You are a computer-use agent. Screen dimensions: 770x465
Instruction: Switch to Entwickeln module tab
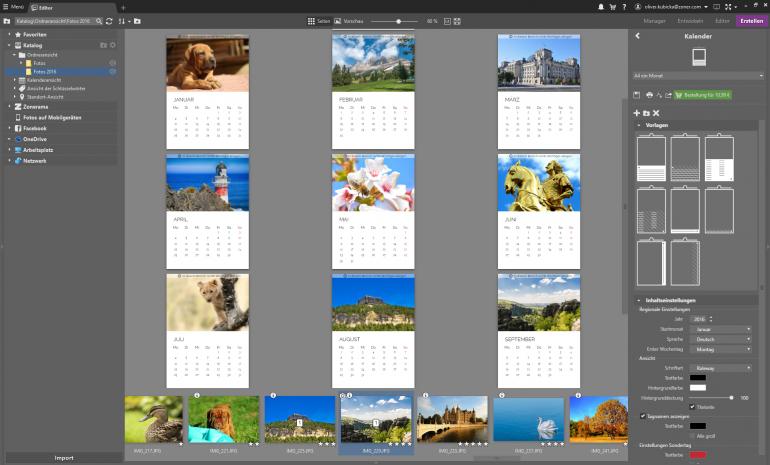(690, 21)
